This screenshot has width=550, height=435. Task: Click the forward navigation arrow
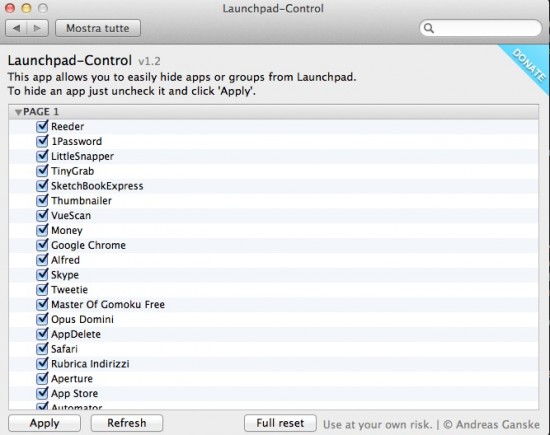(38, 28)
